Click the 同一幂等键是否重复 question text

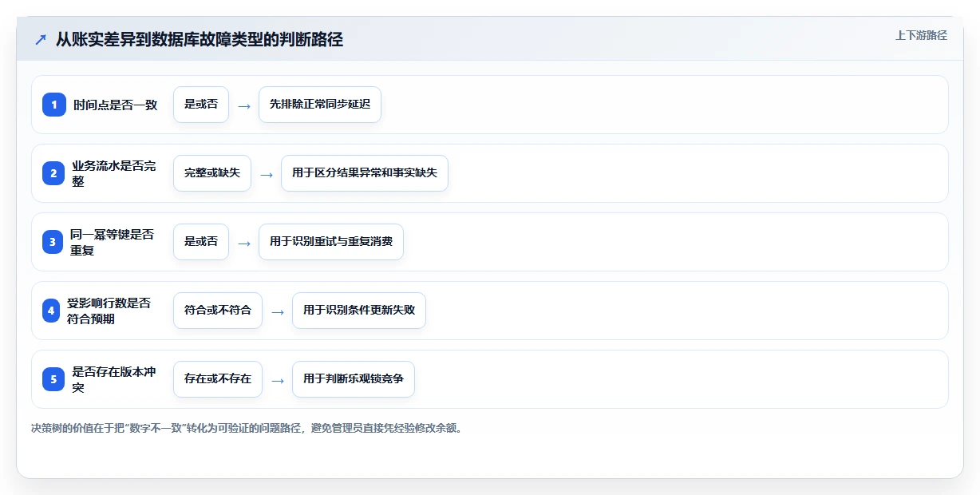(x=113, y=242)
